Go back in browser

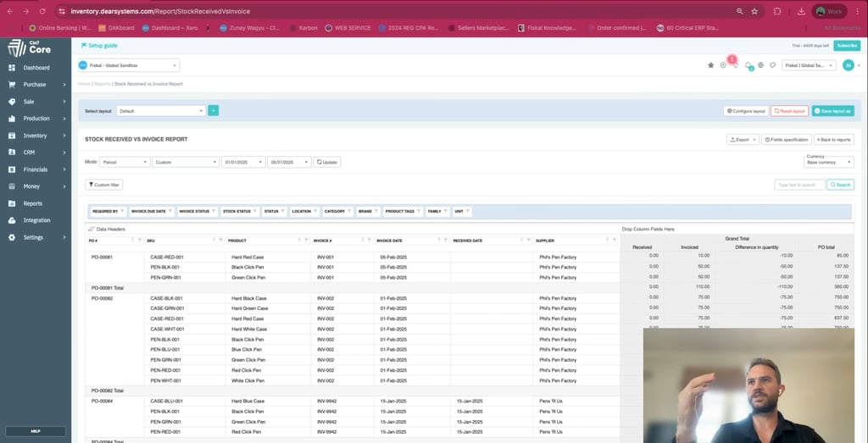pyautogui.click(x=9, y=11)
